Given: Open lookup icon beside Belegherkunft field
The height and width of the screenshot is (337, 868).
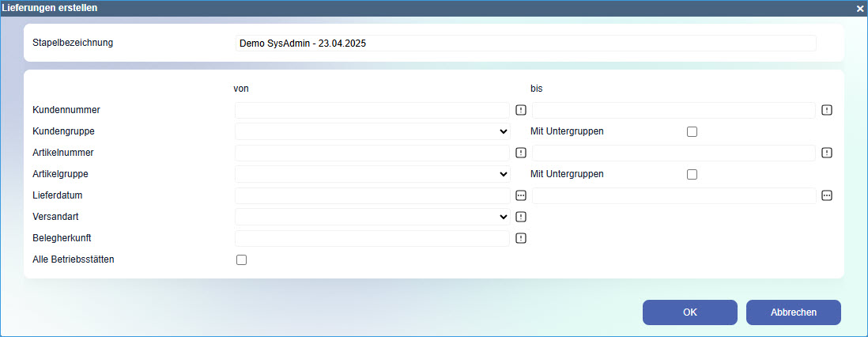Looking at the screenshot, I should click(x=521, y=238).
